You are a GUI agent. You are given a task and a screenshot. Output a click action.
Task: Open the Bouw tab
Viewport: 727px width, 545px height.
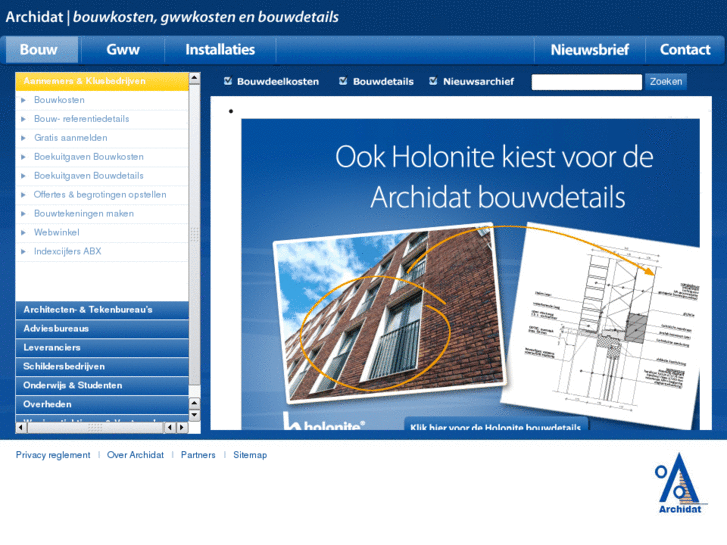[x=42, y=50]
